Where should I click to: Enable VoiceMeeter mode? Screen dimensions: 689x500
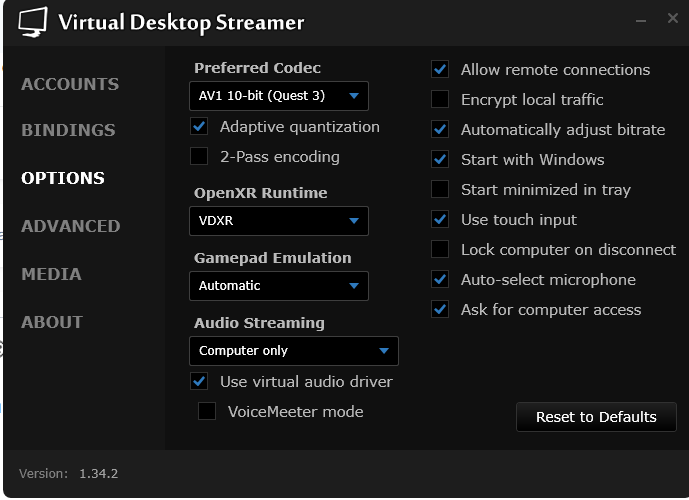pos(207,412)
